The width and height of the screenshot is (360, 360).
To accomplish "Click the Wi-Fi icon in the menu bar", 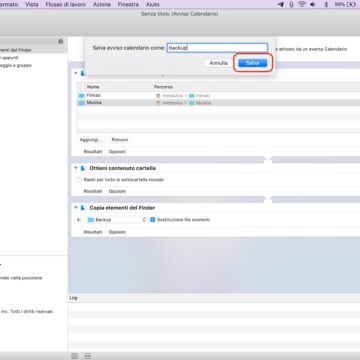I will point(302,4).
